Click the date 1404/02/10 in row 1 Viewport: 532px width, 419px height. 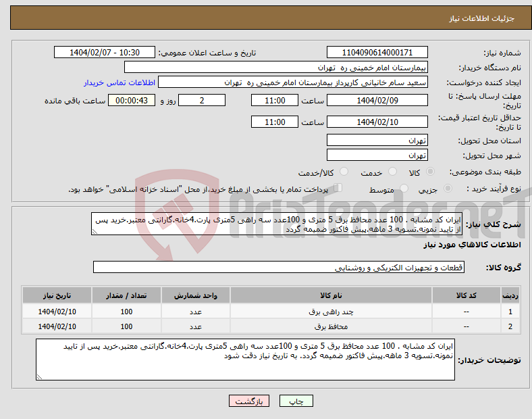pos(57,312)
